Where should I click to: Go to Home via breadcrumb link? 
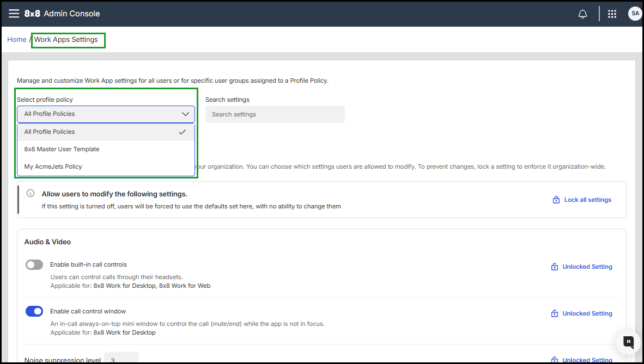(x=16, y=40)
